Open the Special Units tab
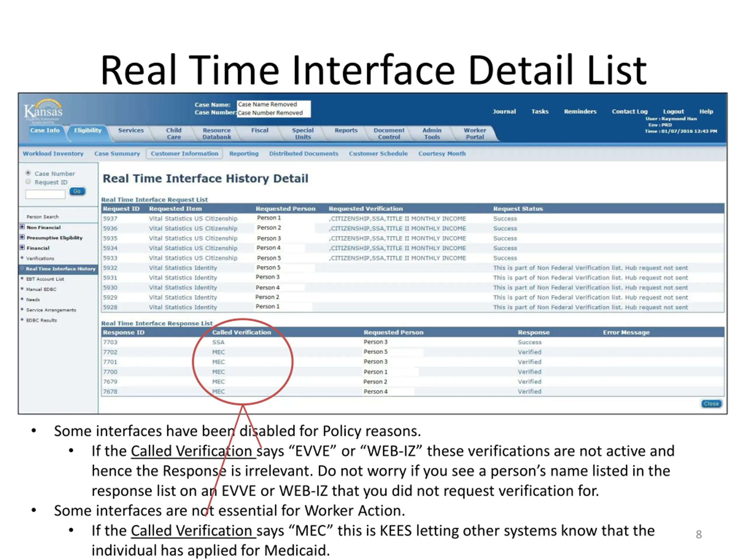The height and width of the screenshot is (560, 747). [x=303, y=134]
